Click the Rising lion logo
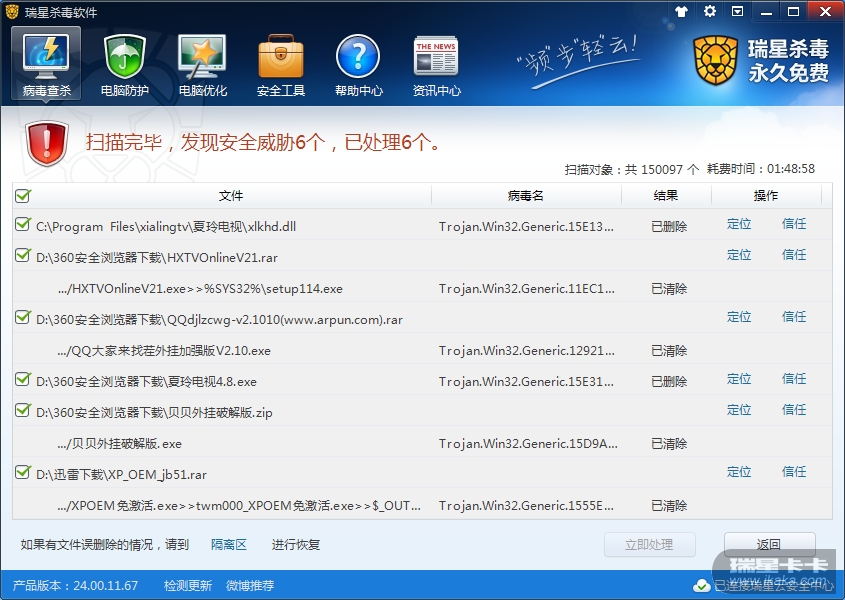The image size is (845, 600). (715, 60)
